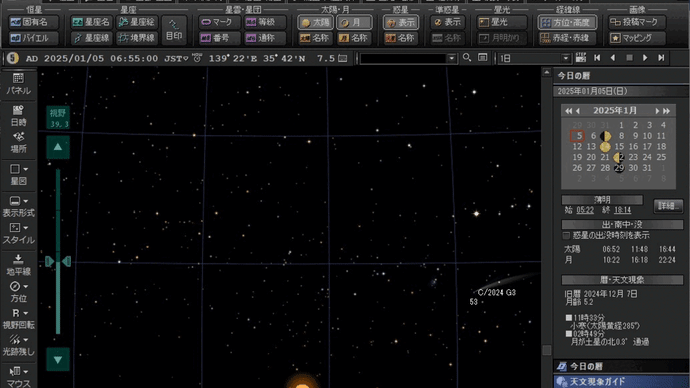Image resolution: width=690 pixels, height=388 pixels.
Task: Open the search box dropdown arrow
Action: pos(451,58)
